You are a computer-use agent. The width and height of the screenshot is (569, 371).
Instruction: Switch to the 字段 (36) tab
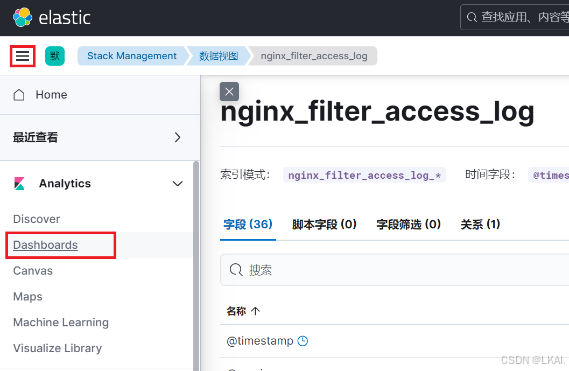pyautogui.click(x=248, y=224)
